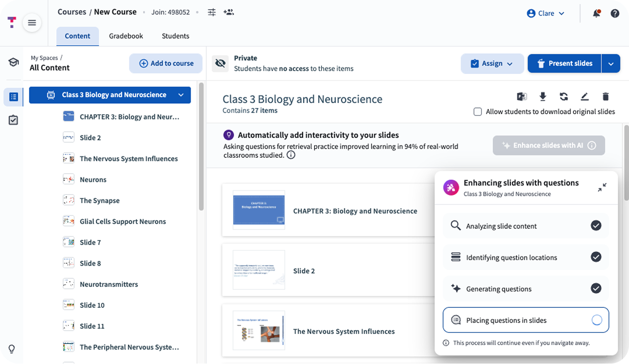Open the Clare account dropdown
This screenshot has width=629, height=364.
coord(546,14)
